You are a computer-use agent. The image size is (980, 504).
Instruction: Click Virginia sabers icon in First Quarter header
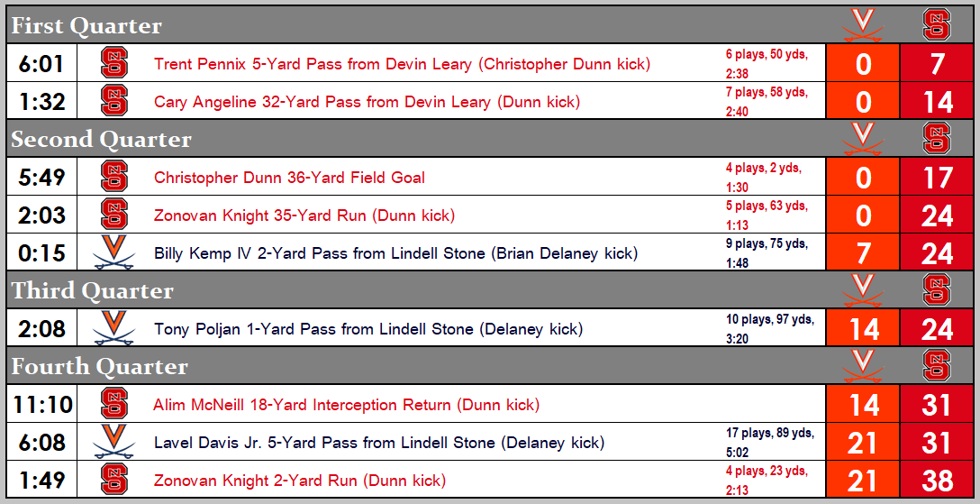coord(862,25)
